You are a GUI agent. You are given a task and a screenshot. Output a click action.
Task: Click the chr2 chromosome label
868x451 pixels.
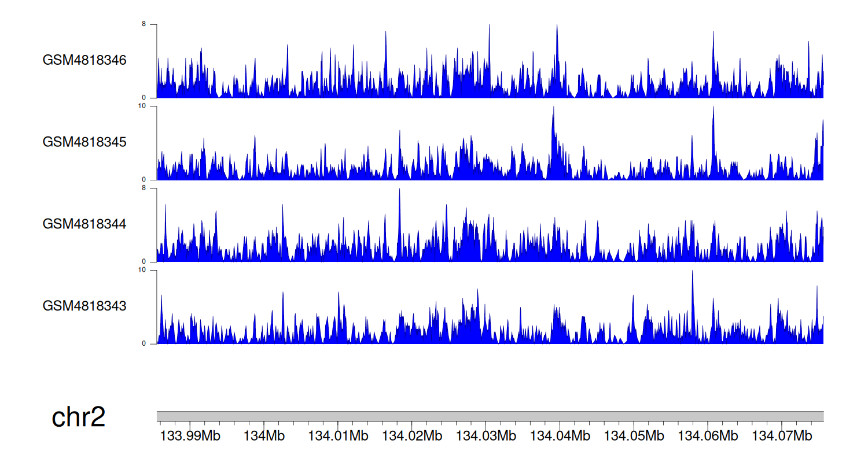click(78, 417)
